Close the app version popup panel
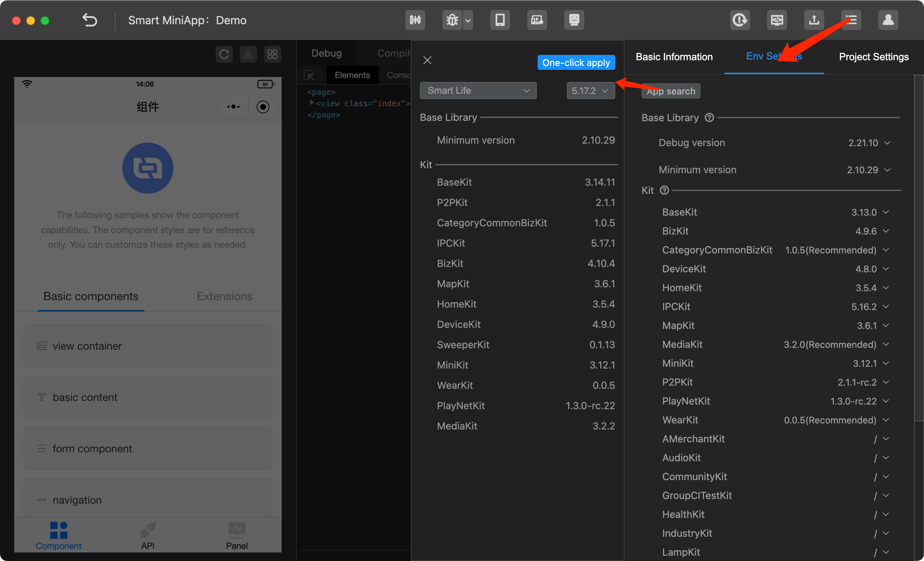This screenshot has height=561, width=924. tap(427, 60)
